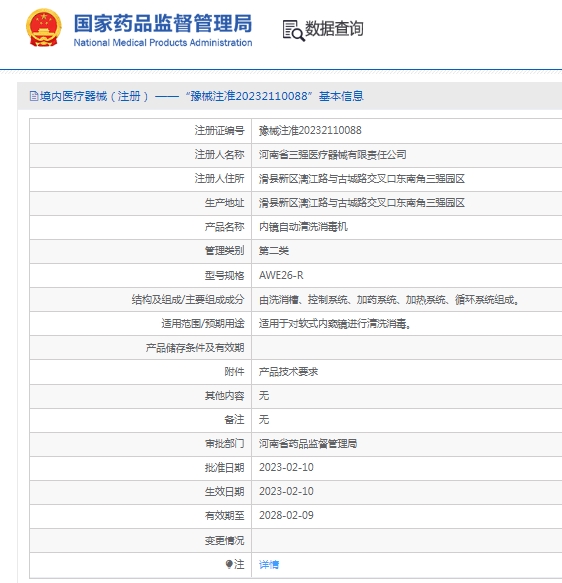Open the 详情 link in the 注 row
Viewport: 562px width, 583px height.
click(269, 564)
